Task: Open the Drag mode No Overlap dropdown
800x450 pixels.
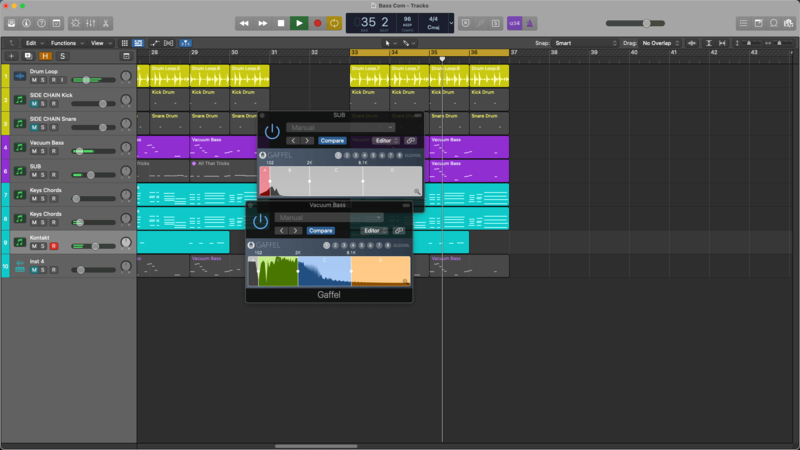Action: coord(660,43)
